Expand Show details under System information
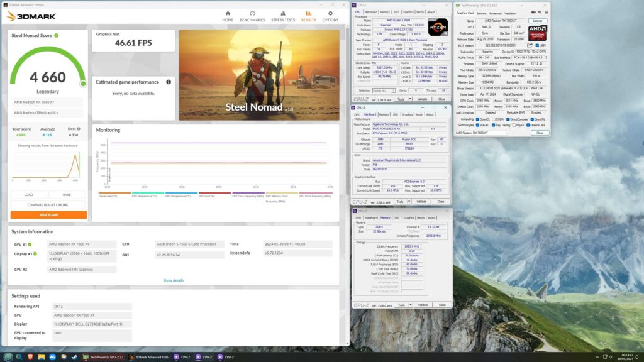The width and height of the screenshot is (644, 362). coord(174,280)
